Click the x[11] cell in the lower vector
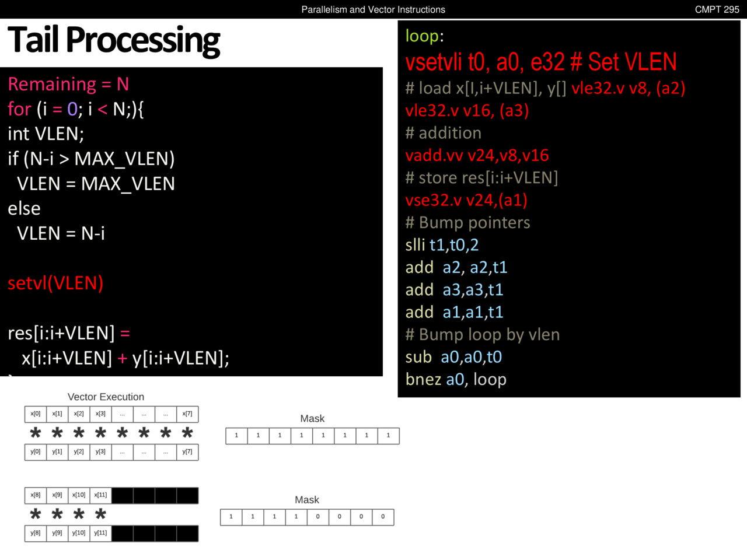This screenshot has height=560, width=747. pyautogui.click(x=100, y=495)
